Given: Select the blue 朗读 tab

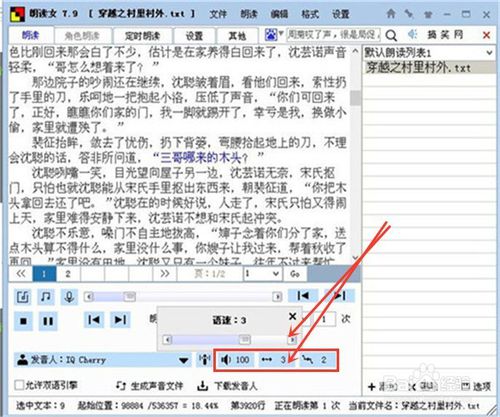Looking at the screenshot, I should 30,35.
